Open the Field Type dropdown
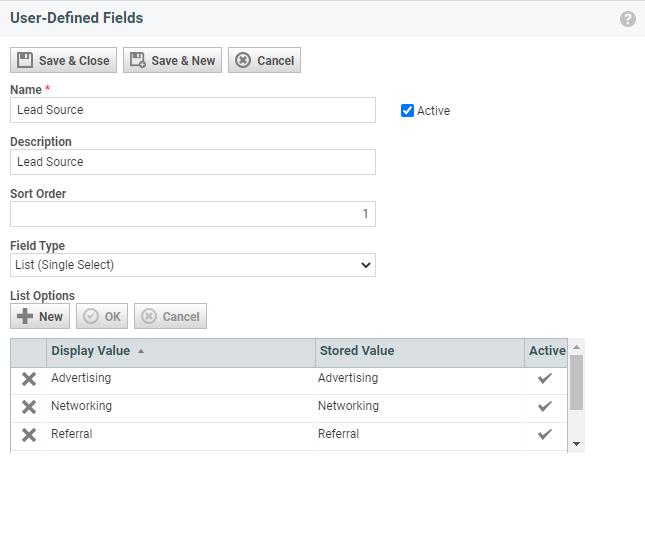This screenshot has height=556, width=645. pos(193,265)
